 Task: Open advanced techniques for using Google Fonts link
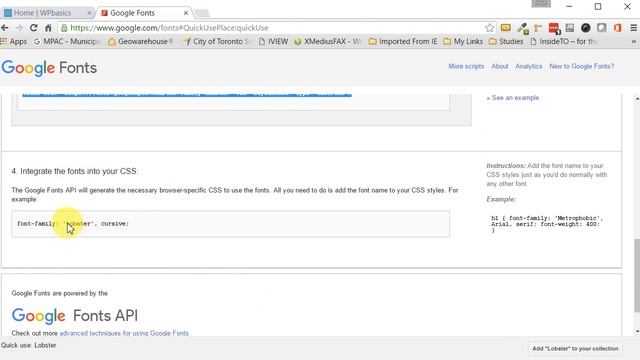(x=124, y=333)
